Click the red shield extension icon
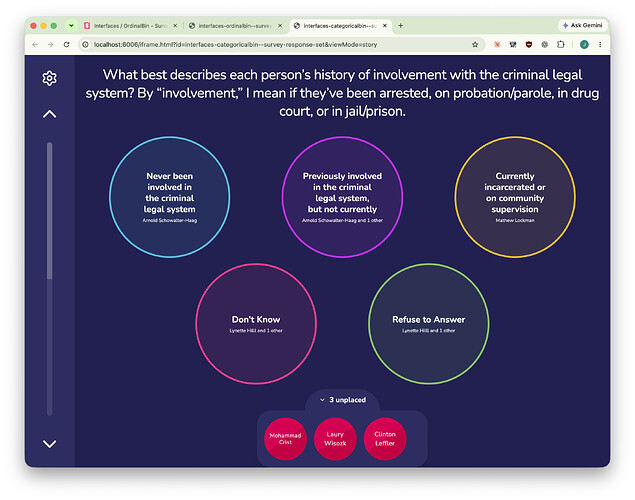 click(x=528, y=45)
